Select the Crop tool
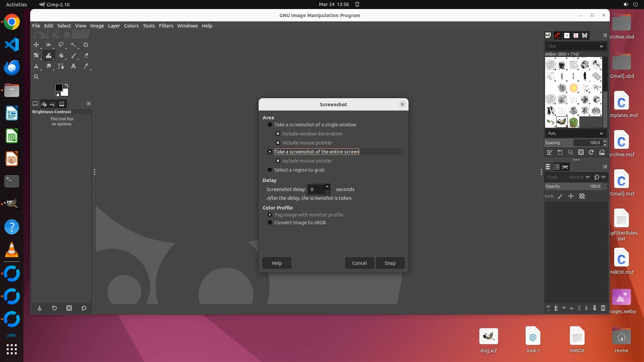This screenshot has height=362, width=644. point(86,45)
